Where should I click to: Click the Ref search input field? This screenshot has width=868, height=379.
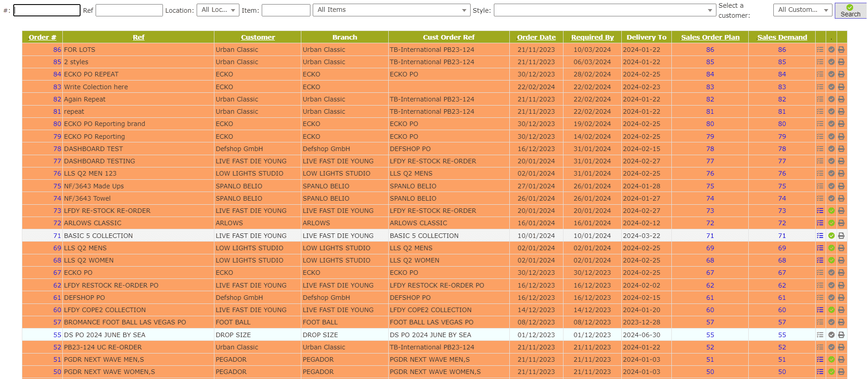pyautogui.click(x=129, y=10)
